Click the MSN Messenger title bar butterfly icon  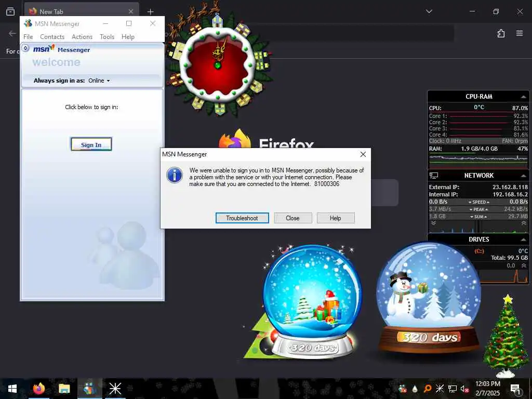tap(28, 23)
